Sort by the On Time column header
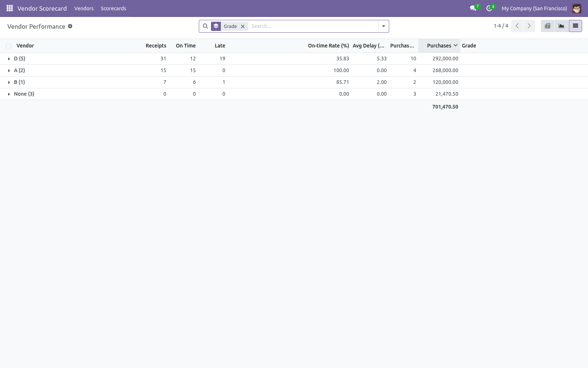Viewport: 588px width, 368px height. click(x=186, y=46)
